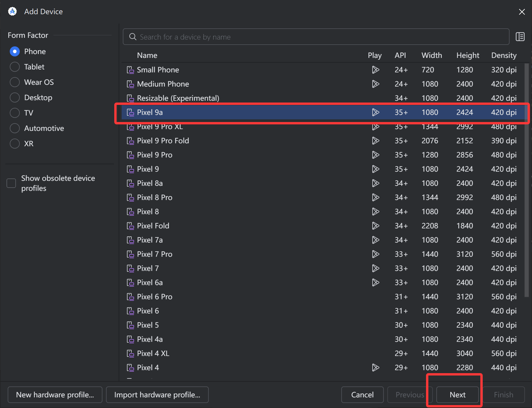Screen dimensions: 532x408
Task: Click the 2208 width value
Action: click(x=430, y=226)
